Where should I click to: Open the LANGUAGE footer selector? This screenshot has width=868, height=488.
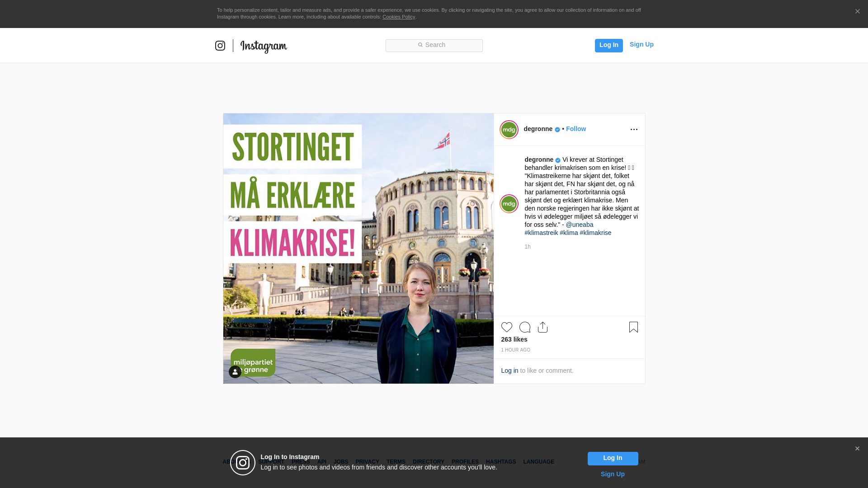point(538,462)
